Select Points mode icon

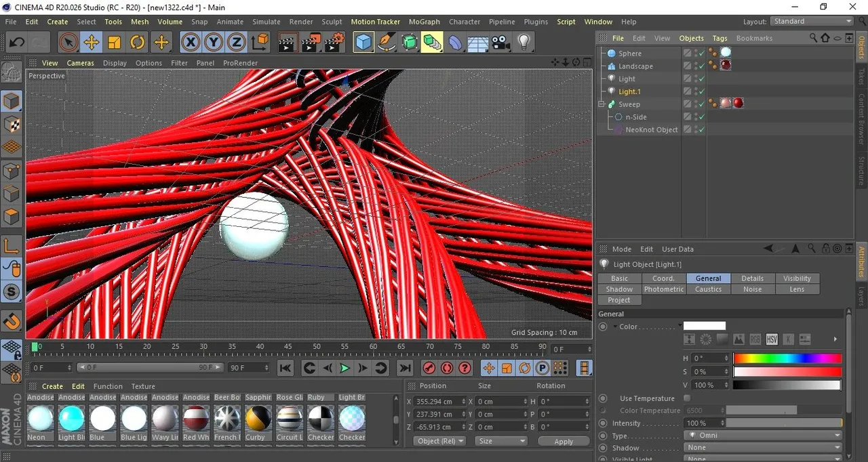click(x=12, y=171)
